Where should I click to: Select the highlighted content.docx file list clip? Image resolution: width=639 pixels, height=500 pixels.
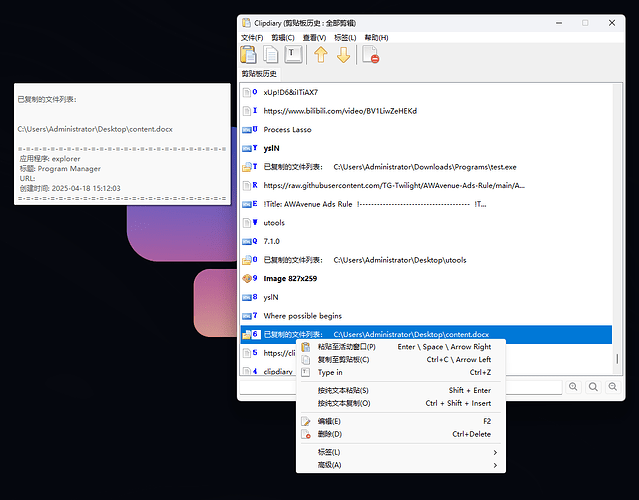tap(426, 335)
